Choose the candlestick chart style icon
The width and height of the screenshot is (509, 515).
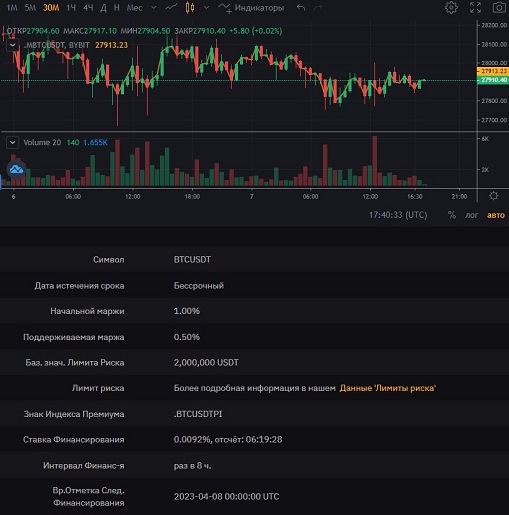pyautogui.click(x=190, y=7)
